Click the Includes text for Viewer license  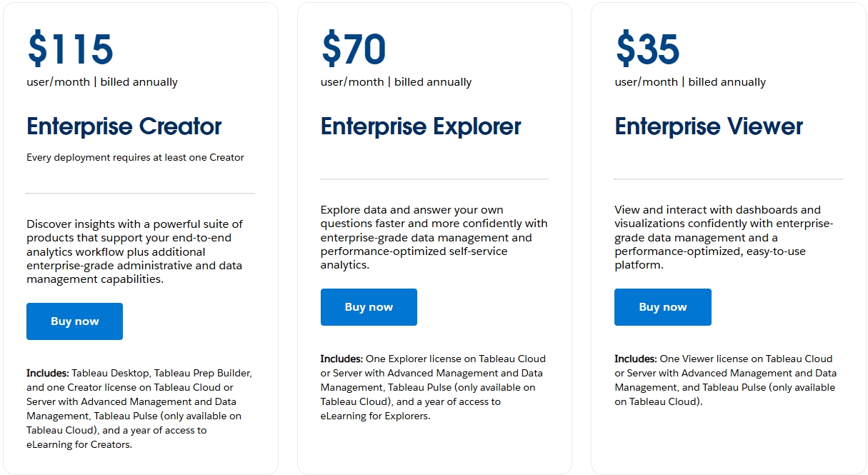tap(725, 380)
